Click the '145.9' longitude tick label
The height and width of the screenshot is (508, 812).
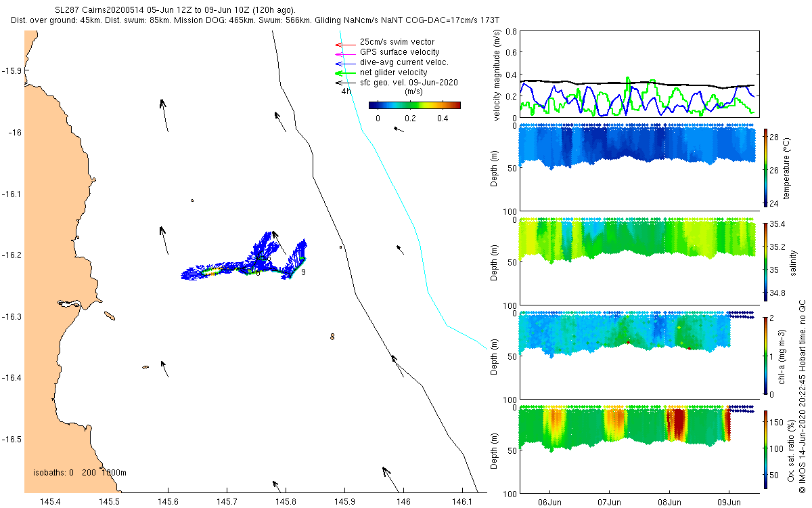[344, 501]
